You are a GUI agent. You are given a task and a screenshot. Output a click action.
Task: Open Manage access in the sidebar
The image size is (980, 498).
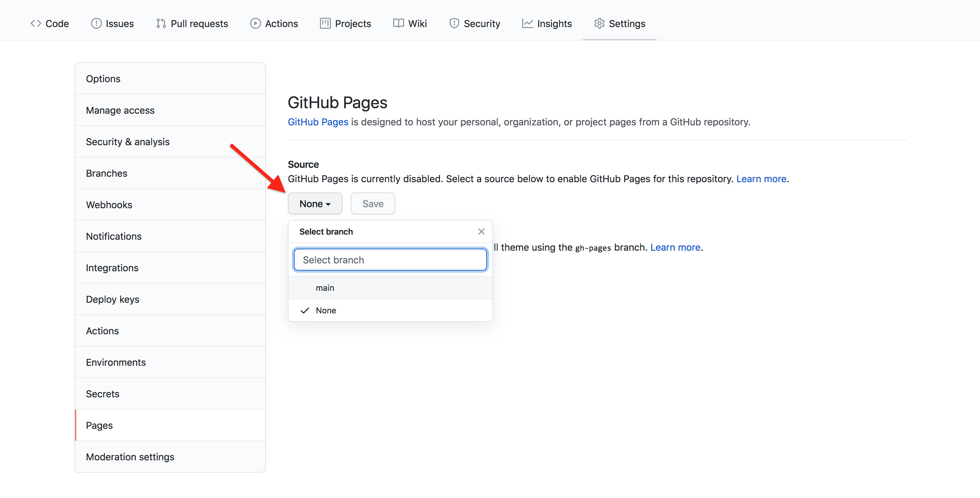(x=120, y=110)
